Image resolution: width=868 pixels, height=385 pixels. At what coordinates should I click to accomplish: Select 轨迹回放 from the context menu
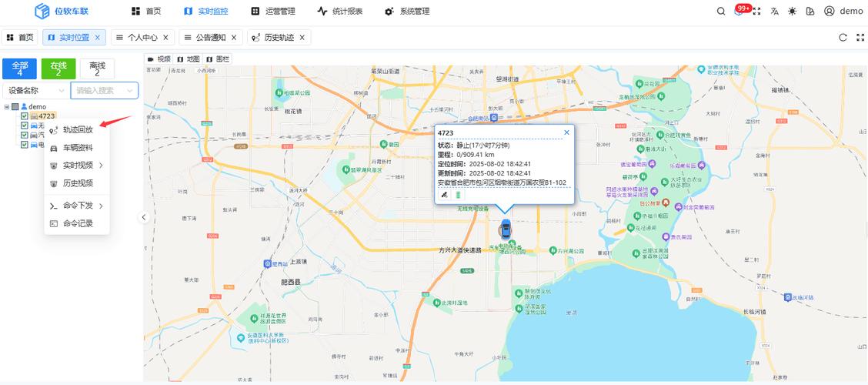tap(77, 129)
